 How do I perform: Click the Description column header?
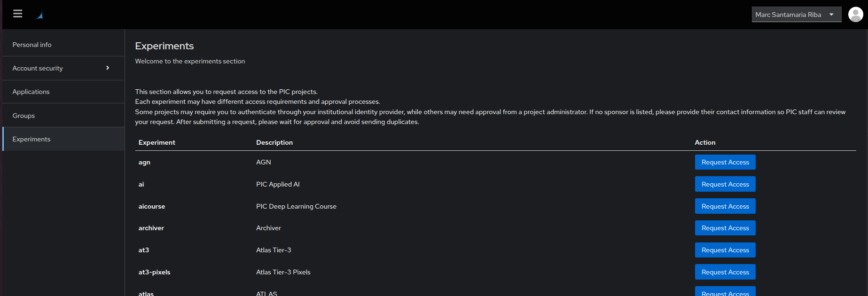[274, 142]
